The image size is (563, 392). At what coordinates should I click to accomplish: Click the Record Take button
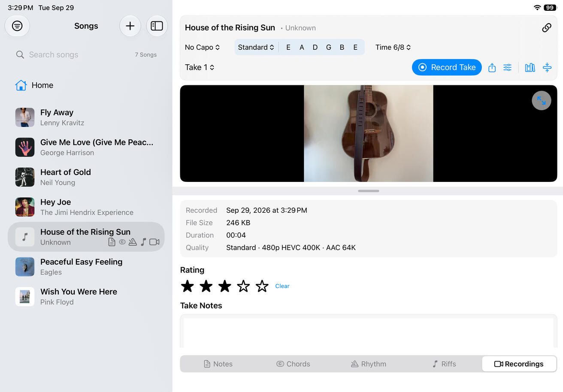click(x=447, y=67)
